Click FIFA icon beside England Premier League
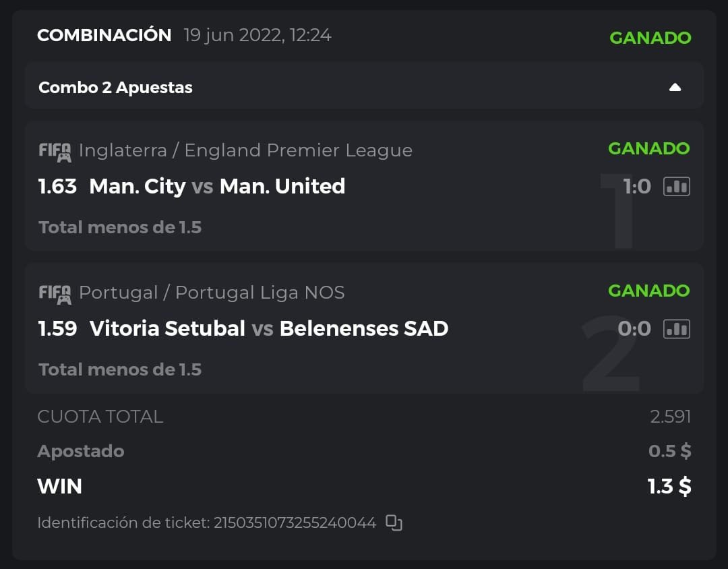Image resolution: width=728 pixels, height=569 pixels. click(55, 151)
